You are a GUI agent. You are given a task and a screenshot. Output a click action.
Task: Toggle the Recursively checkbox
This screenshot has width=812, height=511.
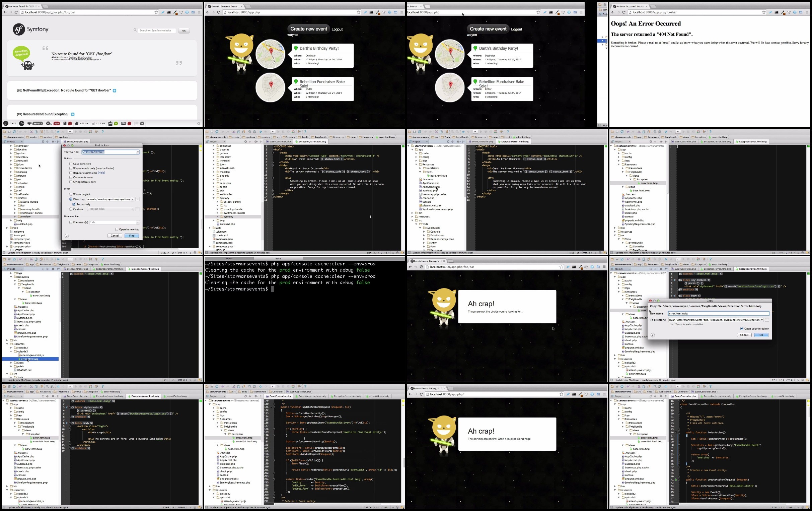point(74,204)
